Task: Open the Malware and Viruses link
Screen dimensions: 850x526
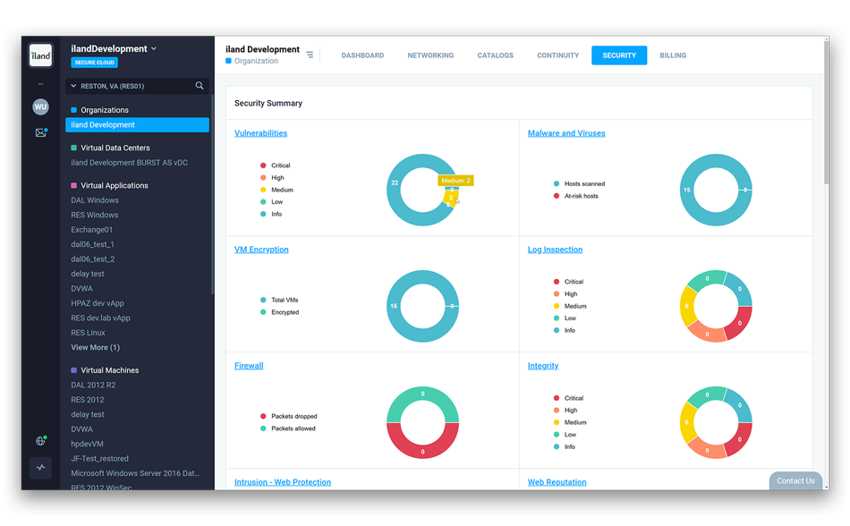Action: click(x=566, y=133)
